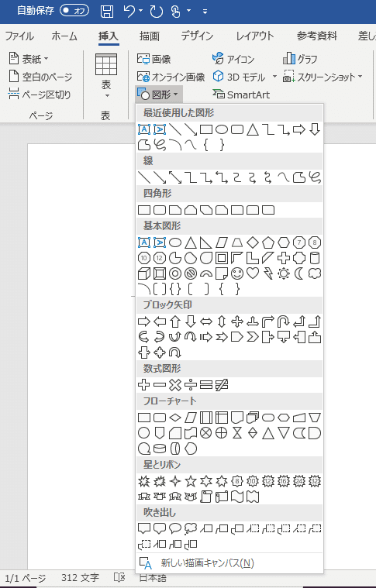The width and height of the screenshot is (376, 588).
Task: Select the vertical scroll ribbon shape
Action: click(x=205, y=497)
